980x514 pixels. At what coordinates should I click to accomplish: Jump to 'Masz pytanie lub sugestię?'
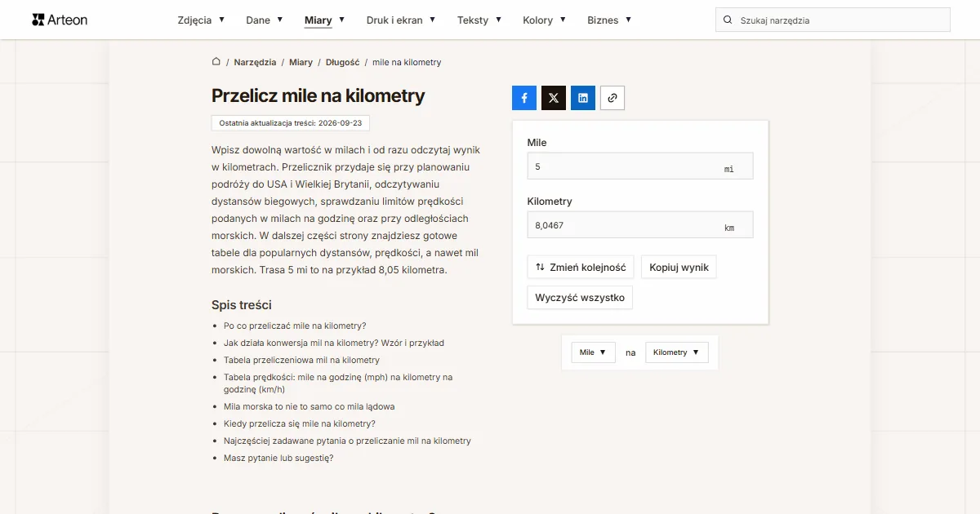tap(278, 458)
